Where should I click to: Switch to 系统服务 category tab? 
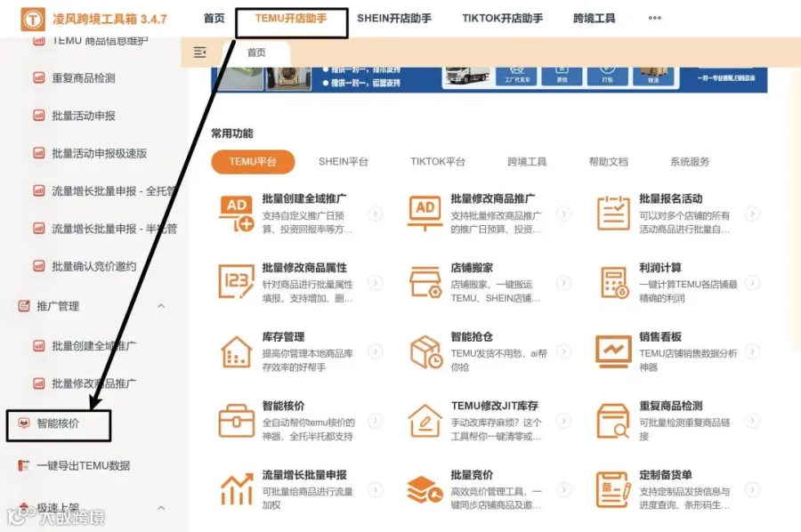pos(690,162)
